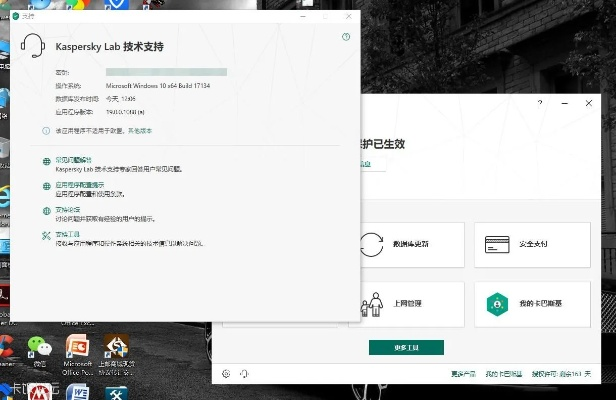The image size is (616, 400).
Task: Click the 'Microsoft Windows 10 x64 Build 17134' text
Action: coord(158,86)
